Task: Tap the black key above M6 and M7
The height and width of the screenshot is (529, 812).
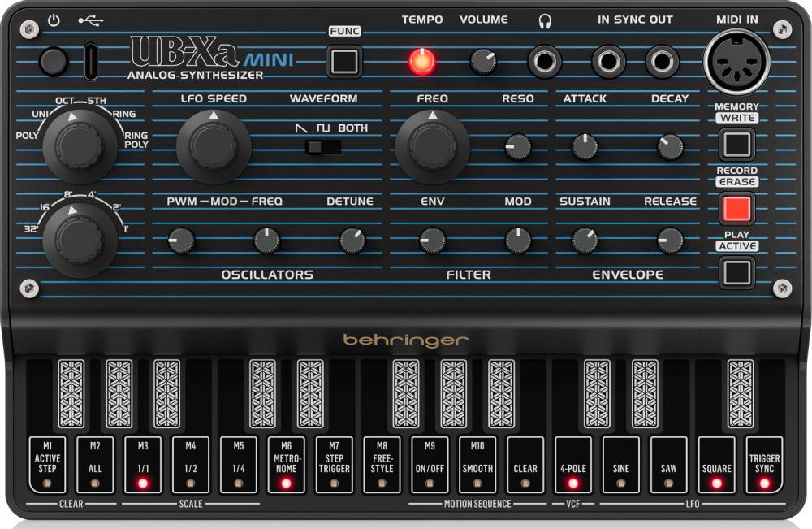Action: (x=310, y=394)
